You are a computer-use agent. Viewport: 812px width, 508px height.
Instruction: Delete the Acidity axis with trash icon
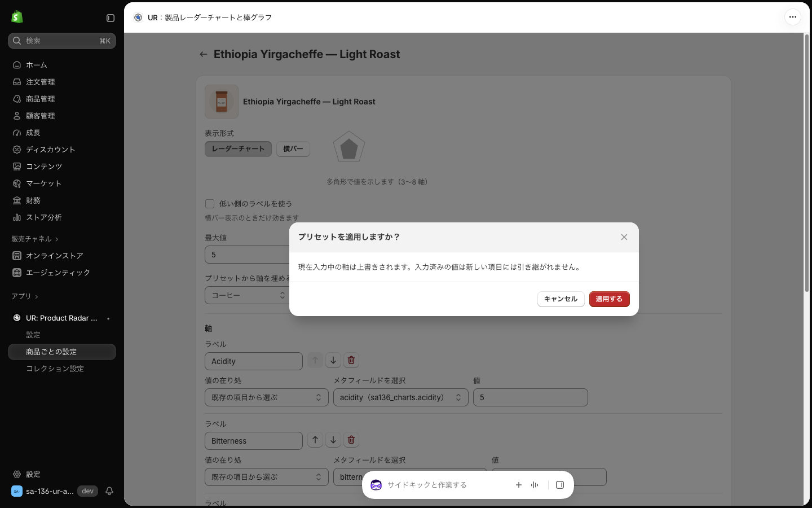351,360
